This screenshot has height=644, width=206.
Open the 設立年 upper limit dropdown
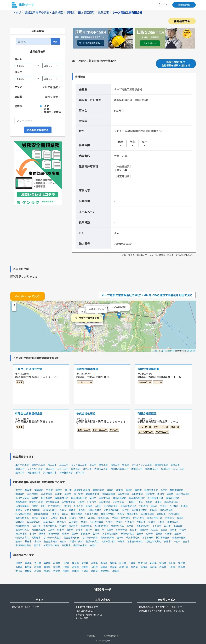51,79
